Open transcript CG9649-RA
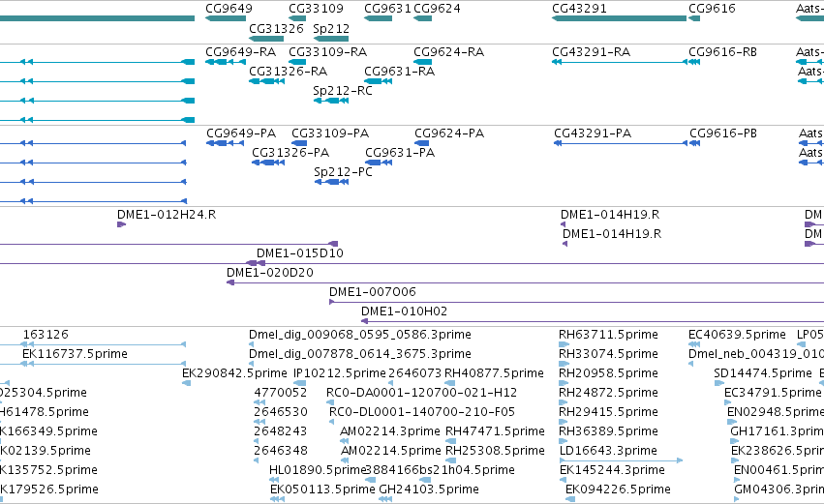The height and width of the screenshot is (504, 824). coord(241,52)
